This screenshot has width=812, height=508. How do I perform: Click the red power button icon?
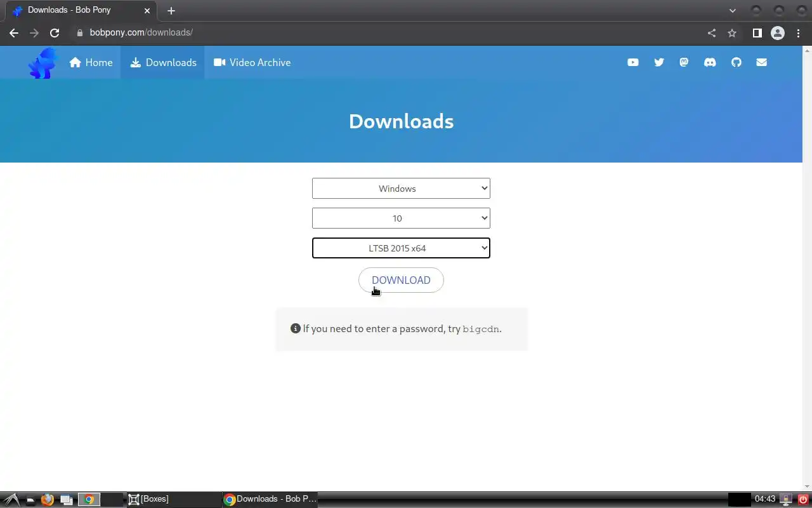pyautogui.click(x=803, y=500)
